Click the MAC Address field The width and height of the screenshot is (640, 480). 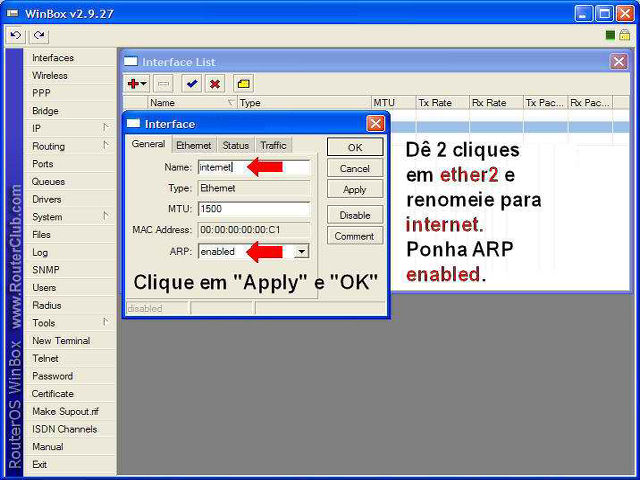pyautogui.click(x=254, y=230)
